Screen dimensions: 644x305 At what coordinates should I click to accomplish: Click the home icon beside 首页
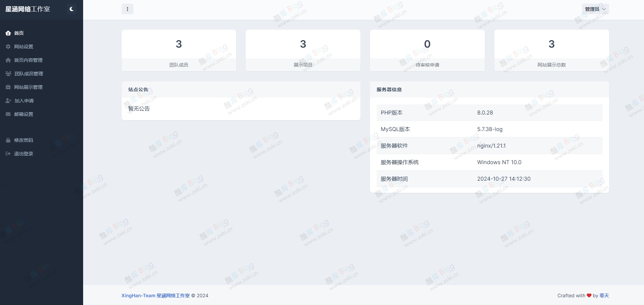pos(8,33)
